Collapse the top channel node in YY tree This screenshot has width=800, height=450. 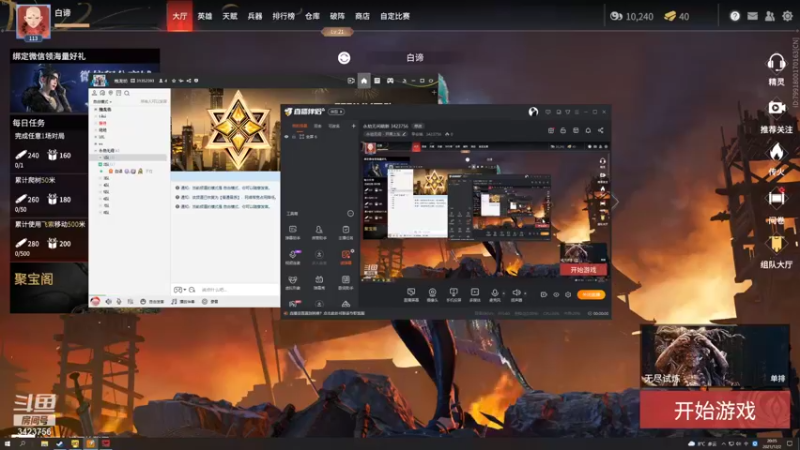point(95,109)
